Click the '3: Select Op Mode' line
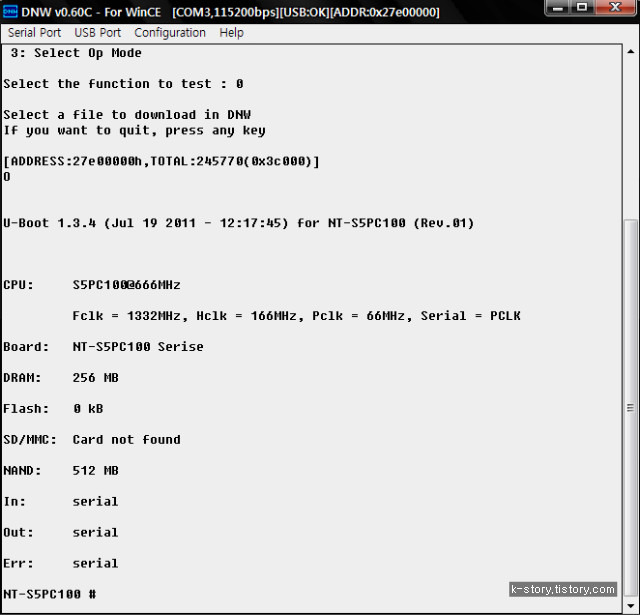The image size is (640, 615). click(x=76, y=53)
